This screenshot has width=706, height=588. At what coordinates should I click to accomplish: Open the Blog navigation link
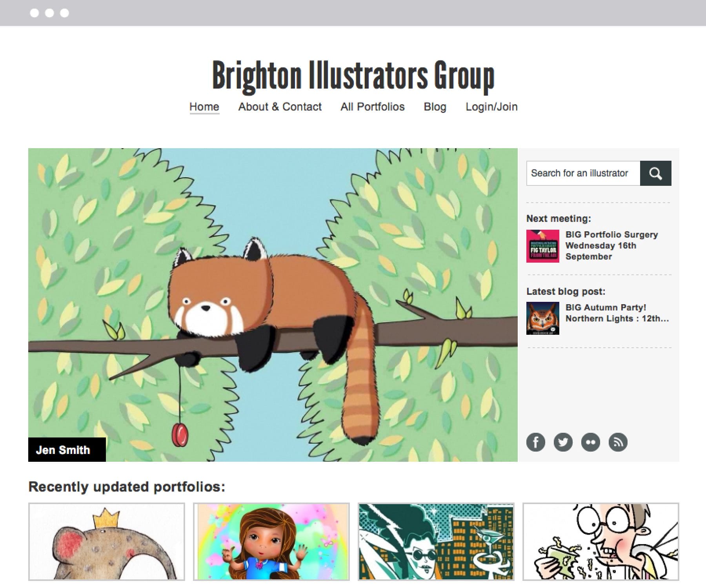click(x=435, y=107)
